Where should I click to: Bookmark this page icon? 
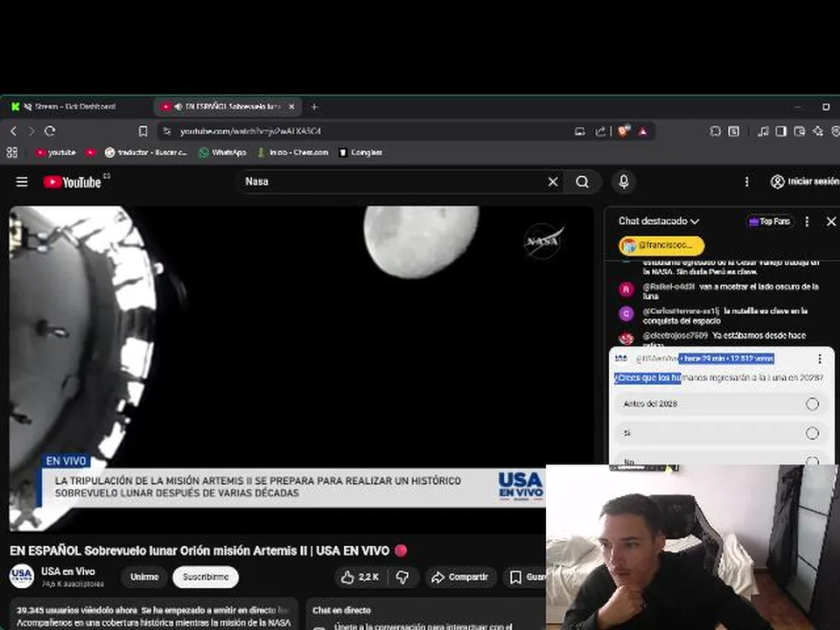[x=143, y=131]
